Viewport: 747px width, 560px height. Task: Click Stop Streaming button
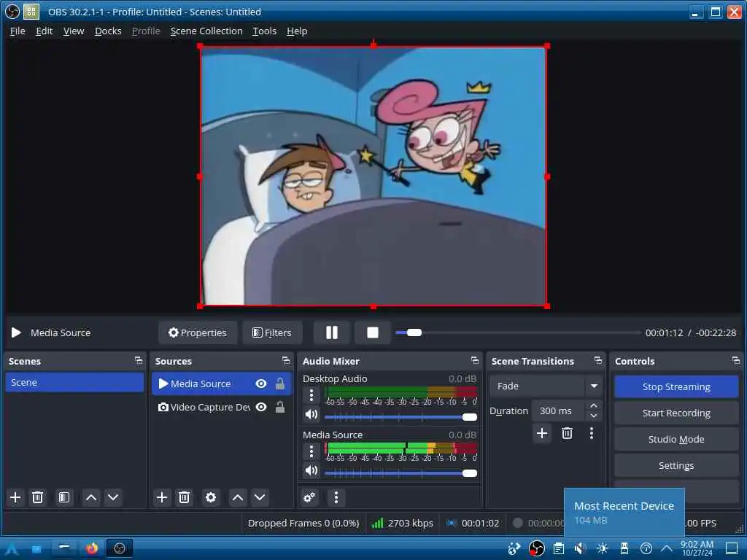click(x=676, y=386)
